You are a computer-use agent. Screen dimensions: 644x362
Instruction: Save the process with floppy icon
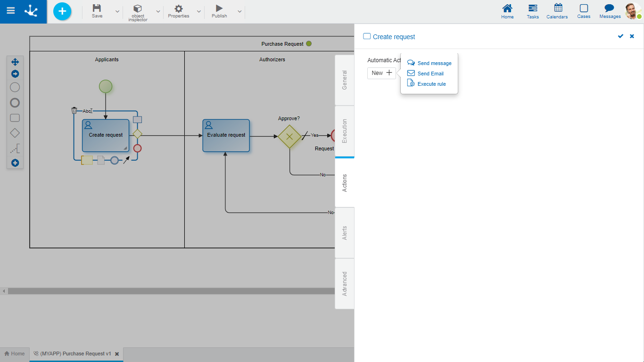tap(97, 11)
